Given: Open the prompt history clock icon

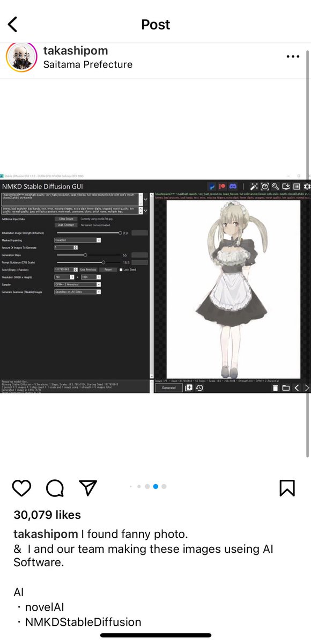Looking at the screenshot, I should 199,387.
